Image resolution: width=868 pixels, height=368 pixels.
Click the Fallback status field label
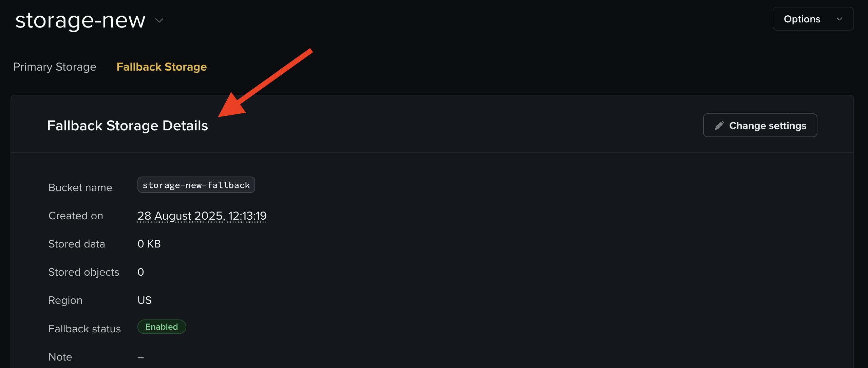[84, 329]
